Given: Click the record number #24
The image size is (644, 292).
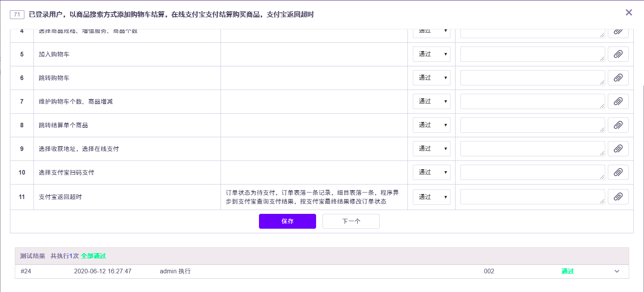Looking at the screenshot, I should (26, 271).
